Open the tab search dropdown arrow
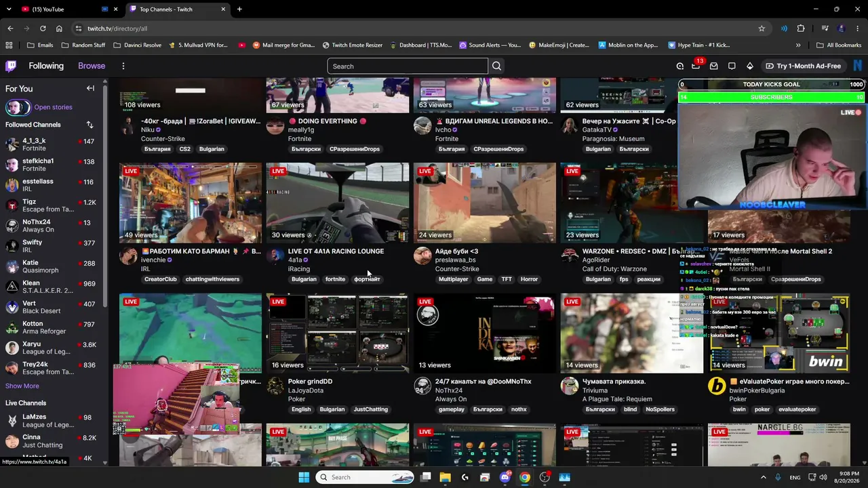This screenshot has width=868, height=488. point(10,9)
